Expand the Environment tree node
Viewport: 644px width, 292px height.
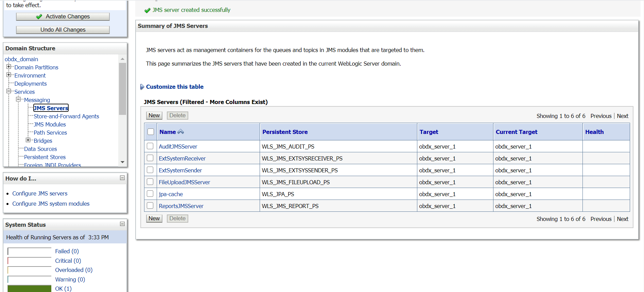(x=9, y=75)
